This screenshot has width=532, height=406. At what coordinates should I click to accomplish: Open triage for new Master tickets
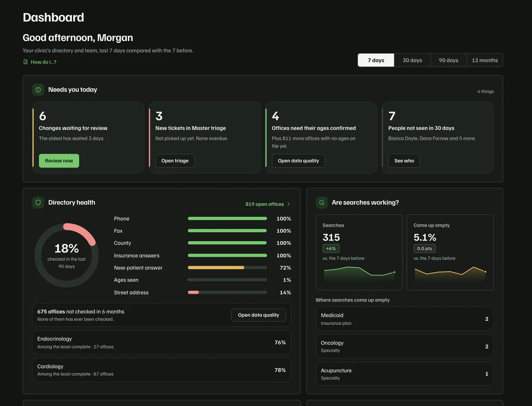pyautogui.click(x=175, y=161)
